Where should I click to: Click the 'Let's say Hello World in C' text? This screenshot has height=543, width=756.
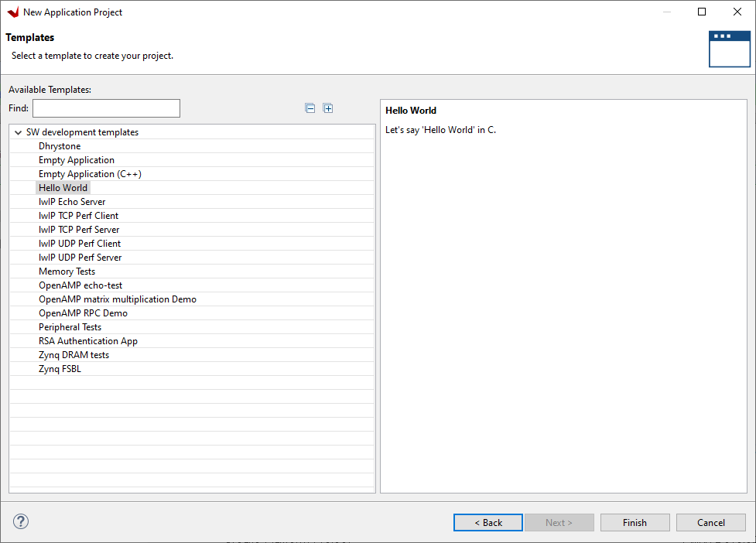click(441, 130)
